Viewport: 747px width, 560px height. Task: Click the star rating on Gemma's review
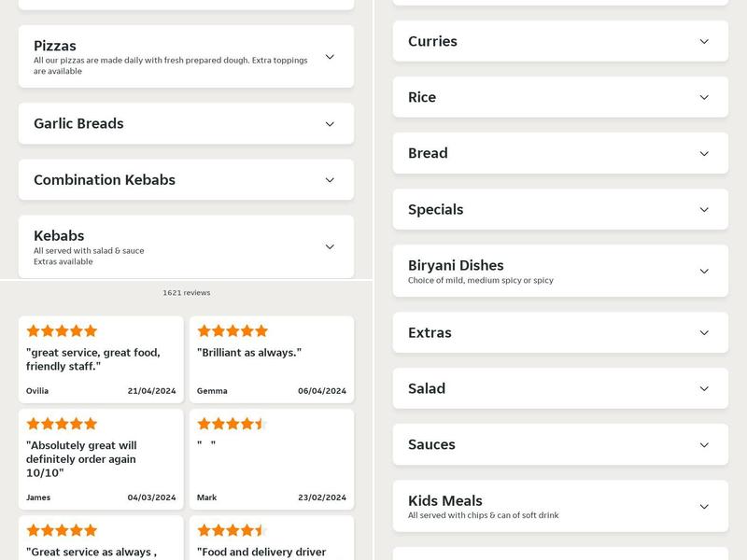pos(231,330)
